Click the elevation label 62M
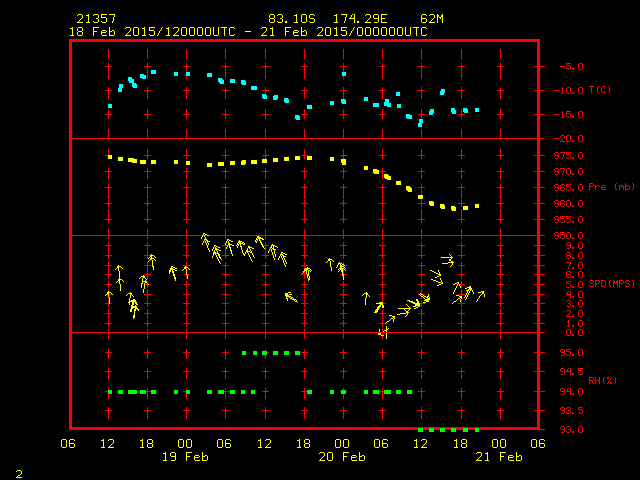 pos(432,19)
